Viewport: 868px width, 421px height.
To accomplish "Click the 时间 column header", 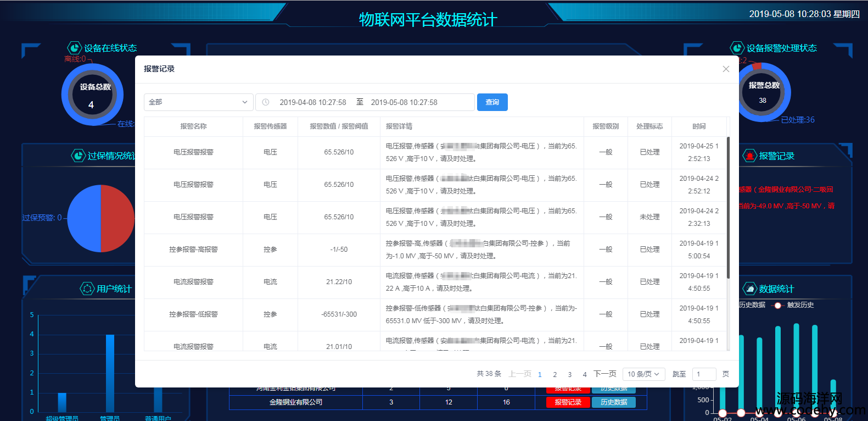I will [699, 126].
